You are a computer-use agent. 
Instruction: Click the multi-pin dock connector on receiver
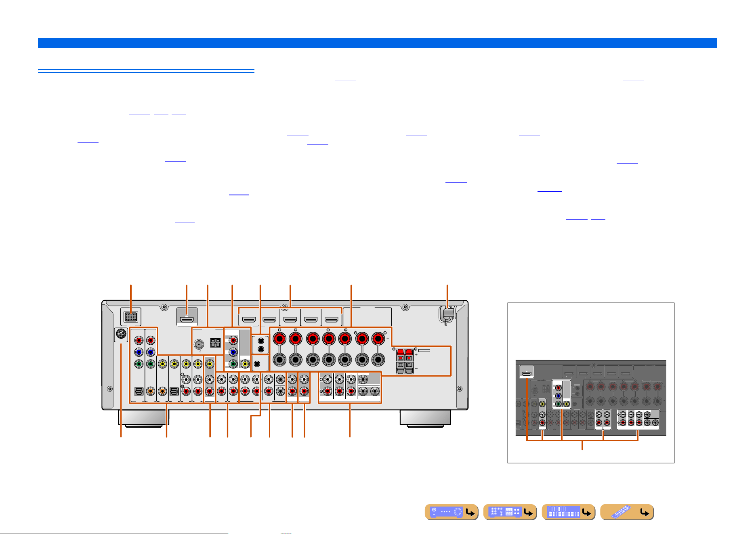coord(131,316)
